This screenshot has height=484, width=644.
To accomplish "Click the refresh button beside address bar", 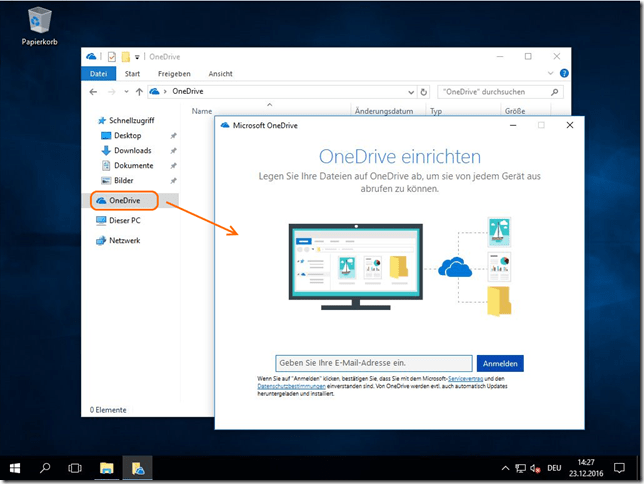I will coord(425,91).
